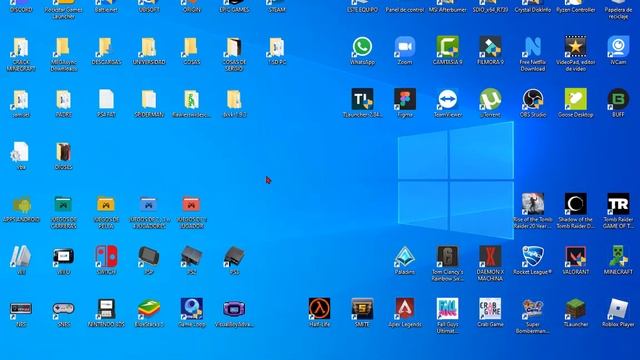This screenshot has width=640, height=360.
Task: Open the SWITCH console shortcut
Action: point(106,257)
